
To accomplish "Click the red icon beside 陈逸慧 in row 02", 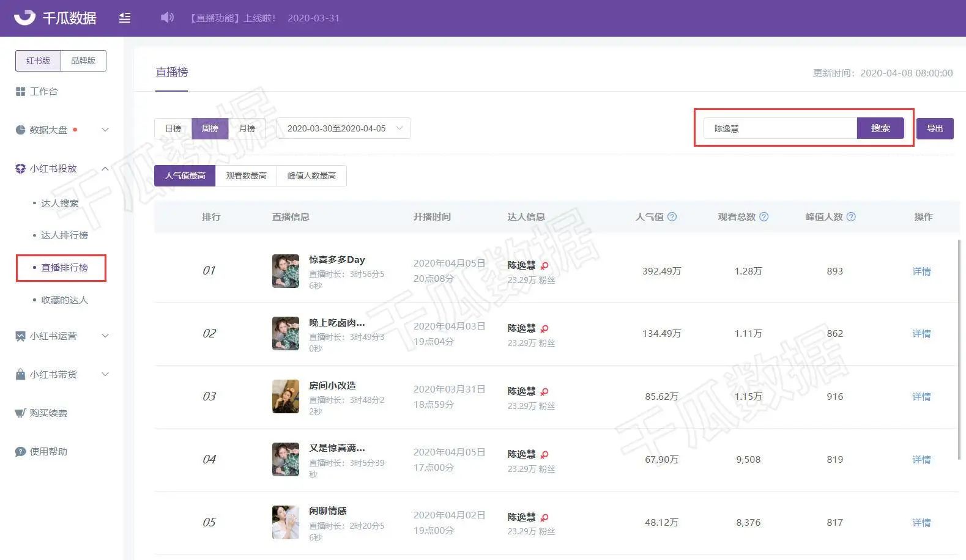I will click(x=544, y=328).
